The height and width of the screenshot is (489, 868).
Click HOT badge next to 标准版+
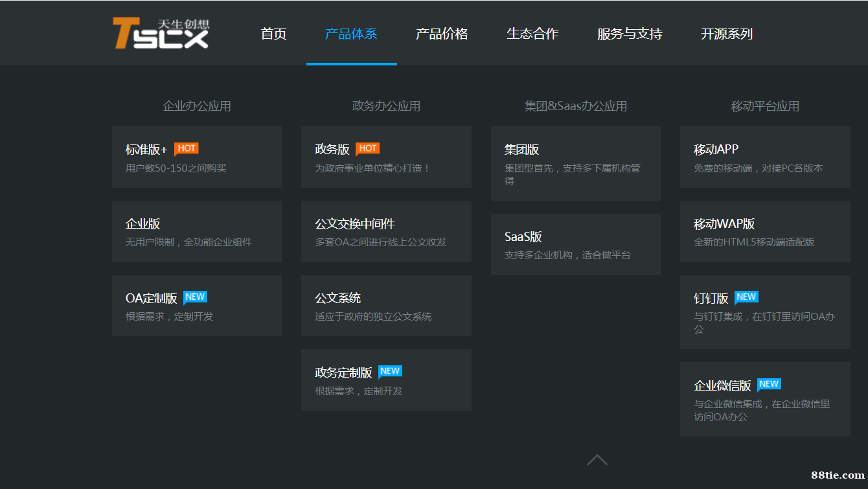click(x=187, y=148)
